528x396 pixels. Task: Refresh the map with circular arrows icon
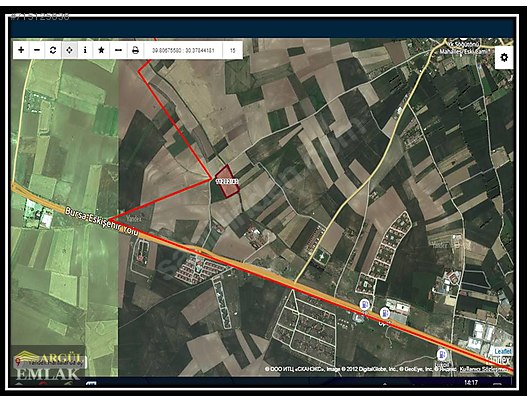point(53,50)
